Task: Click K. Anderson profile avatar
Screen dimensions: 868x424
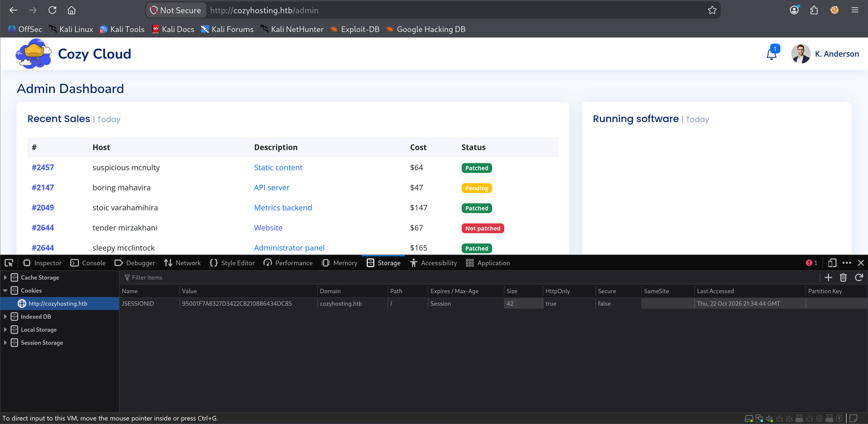Action: coord(801,53)
